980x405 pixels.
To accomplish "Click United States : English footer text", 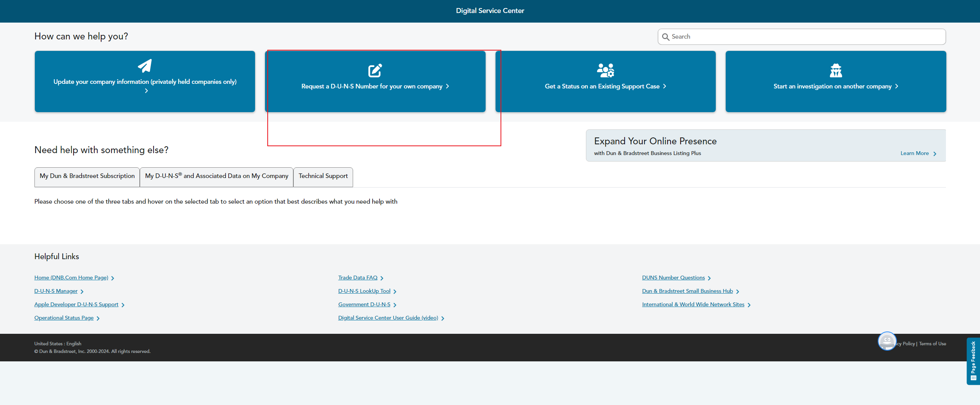I will 58,344.
